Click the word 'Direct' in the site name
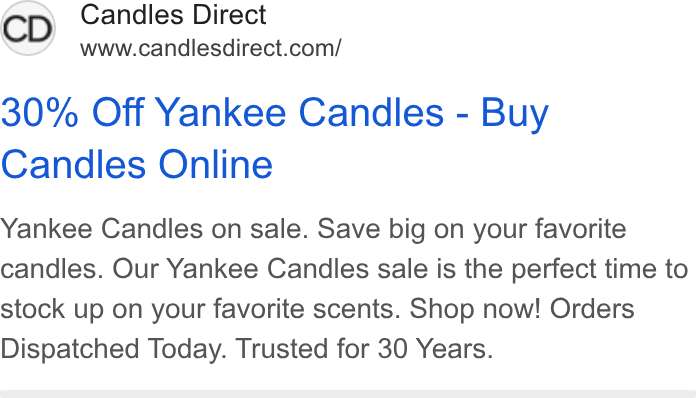Image resolution: width=696 pixels, height=398 pixels. coord(229,15)
